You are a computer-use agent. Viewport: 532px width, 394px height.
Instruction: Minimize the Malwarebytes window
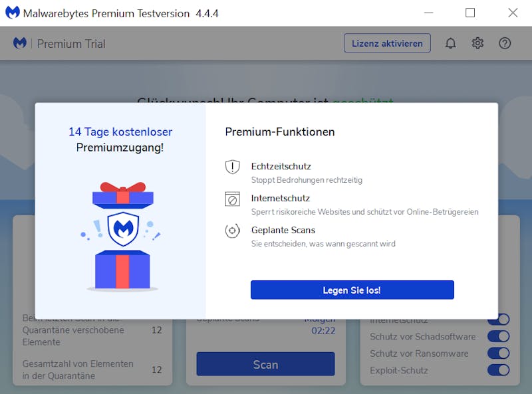pyautogui.click(x=429, y=13)
